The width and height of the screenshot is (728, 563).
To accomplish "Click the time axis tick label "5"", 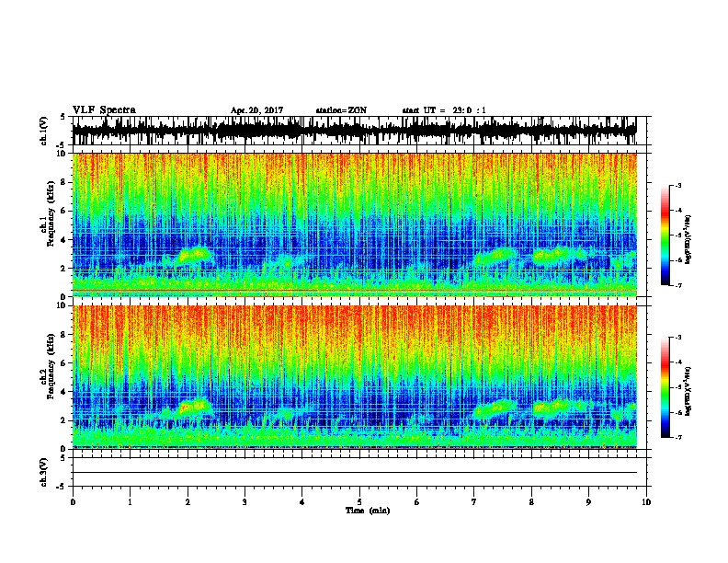I will [x=359, y=502].
